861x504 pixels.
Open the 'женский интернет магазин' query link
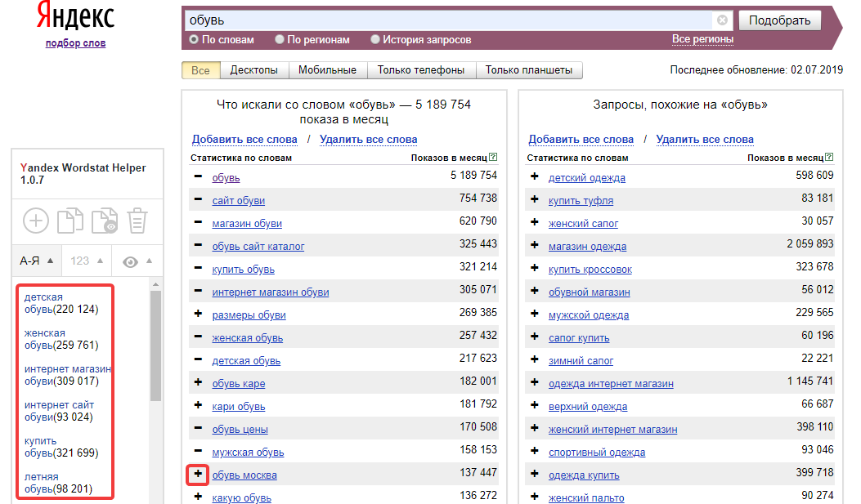[612, 430]
